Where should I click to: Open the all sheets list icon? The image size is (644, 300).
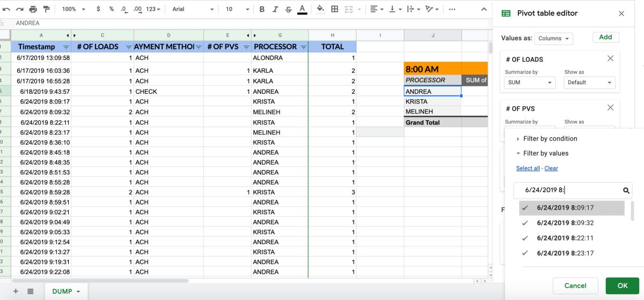point(31,291)
